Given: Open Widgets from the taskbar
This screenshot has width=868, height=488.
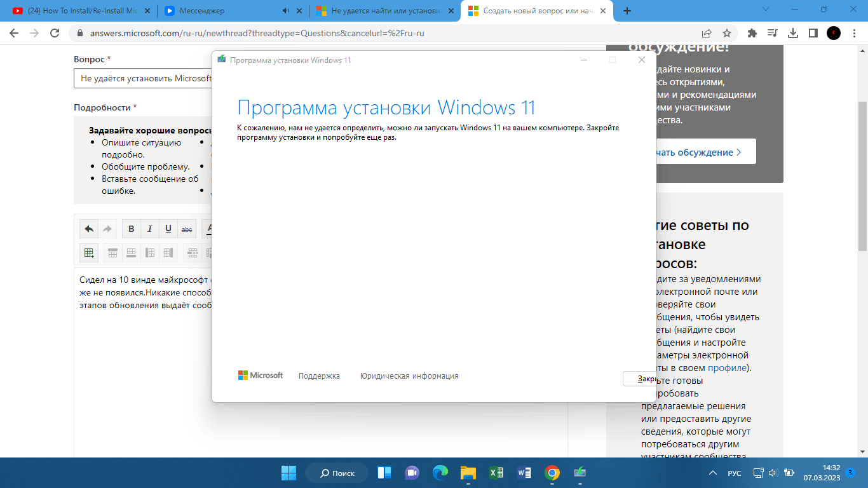Looking at the screenshot, I should pos(384,473).
